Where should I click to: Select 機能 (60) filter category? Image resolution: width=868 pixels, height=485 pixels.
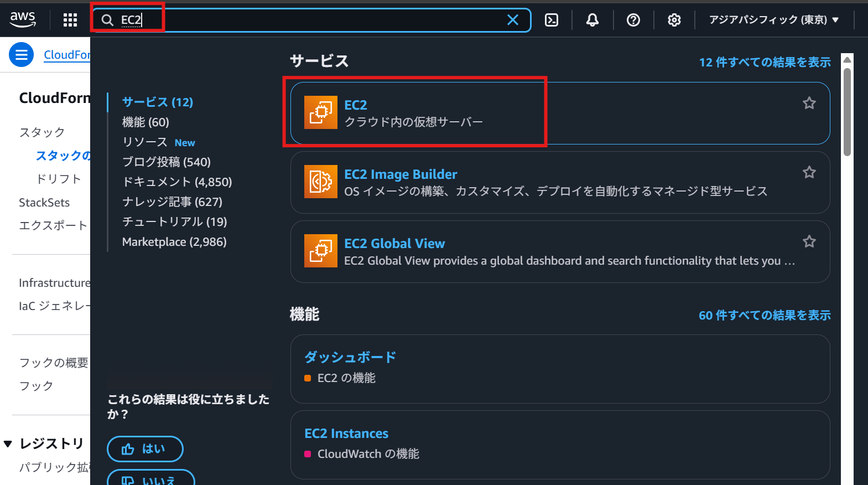(145, 122)
